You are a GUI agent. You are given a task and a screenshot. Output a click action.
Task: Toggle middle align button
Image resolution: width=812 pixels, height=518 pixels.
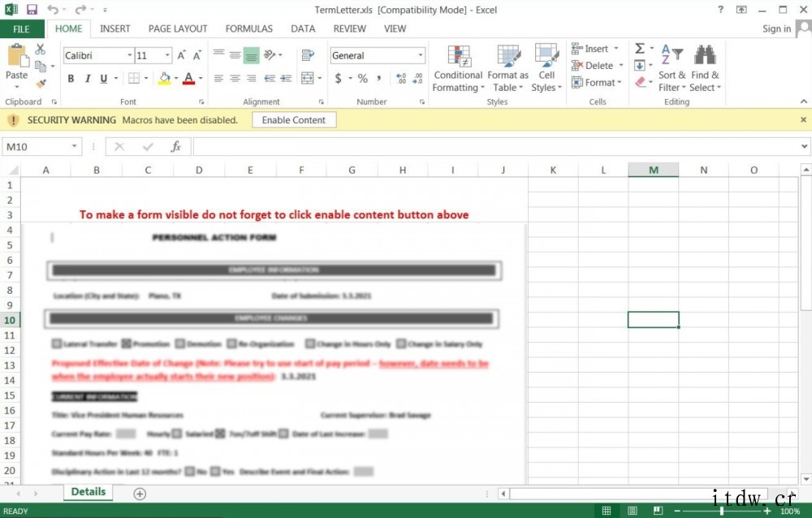(x=235, y=55)
